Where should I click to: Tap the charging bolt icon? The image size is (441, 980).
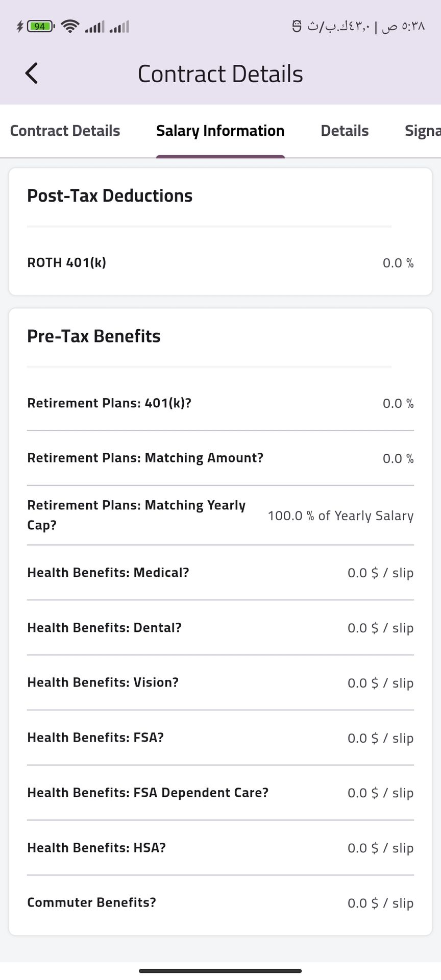click(x=20, y=26)
